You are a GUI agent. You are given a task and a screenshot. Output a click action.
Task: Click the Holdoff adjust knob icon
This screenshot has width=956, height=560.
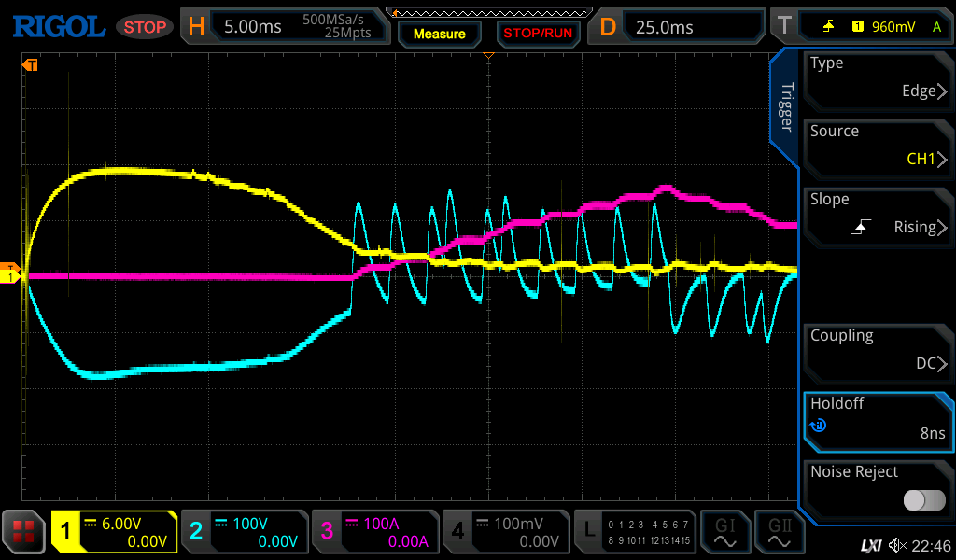(x=819, y=426)
